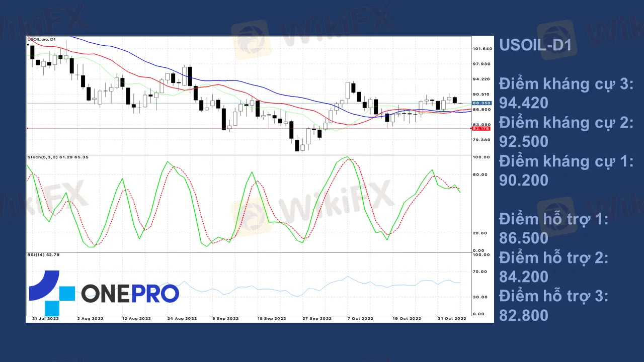Select support 1 value 86.500
This screenshot has width=644, height=362.
click(523, 238)
